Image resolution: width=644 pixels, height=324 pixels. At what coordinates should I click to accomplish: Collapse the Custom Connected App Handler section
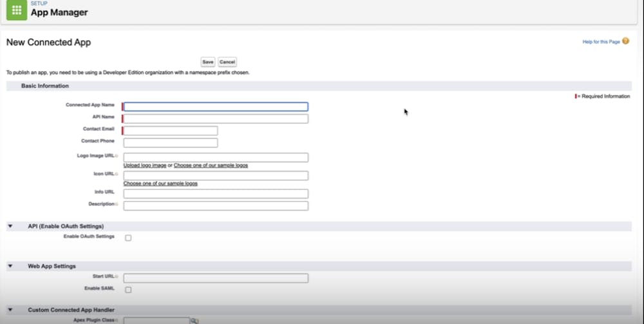tap(10, 310)
